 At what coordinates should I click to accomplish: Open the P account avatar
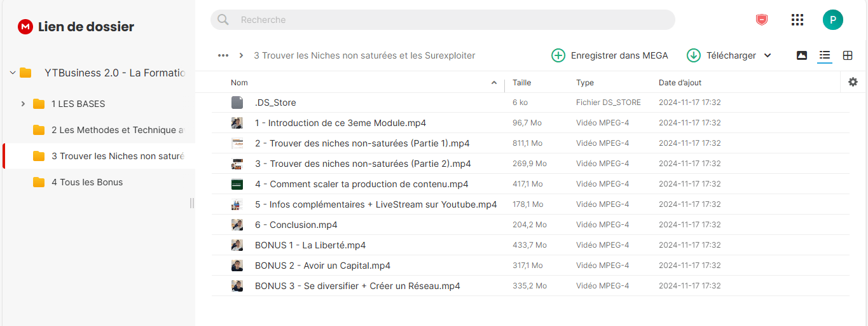(x=833, y=20)
